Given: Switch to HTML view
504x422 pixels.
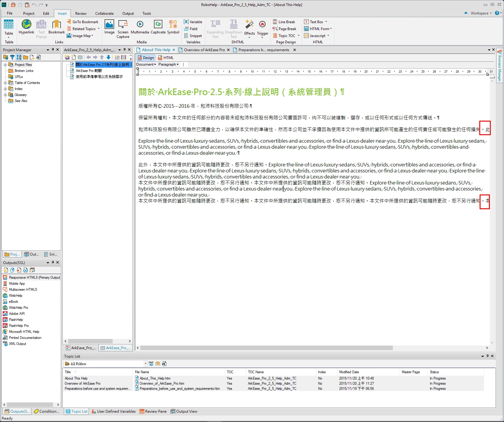Looking at the screenshot, I should [165, 57].
